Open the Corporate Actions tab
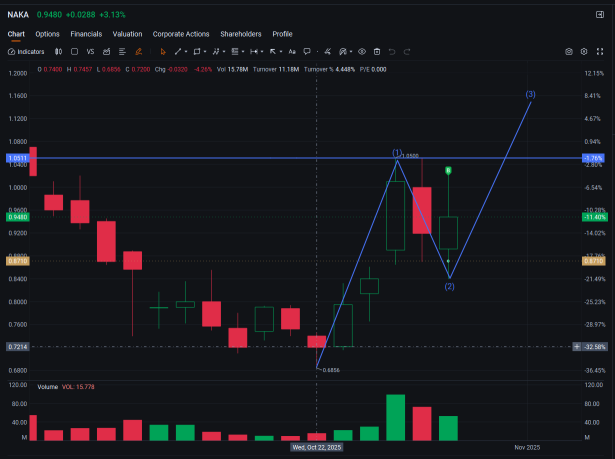The height and width of the screenshot is (459, 615). [181, 34]
